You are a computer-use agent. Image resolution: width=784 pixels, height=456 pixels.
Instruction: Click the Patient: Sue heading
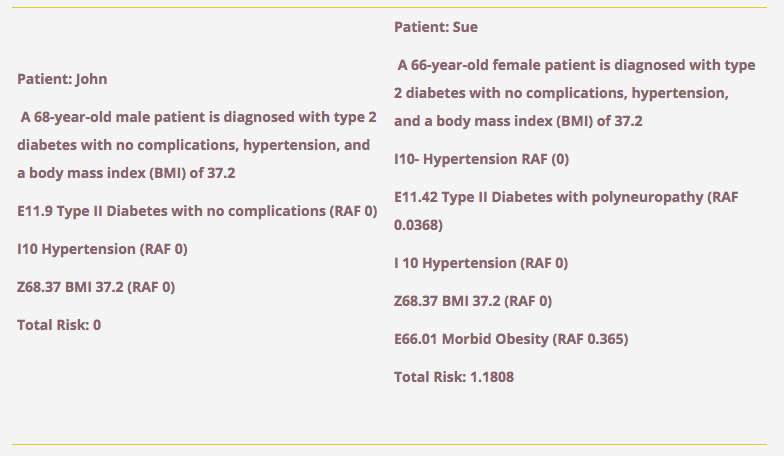click(436, 27)
